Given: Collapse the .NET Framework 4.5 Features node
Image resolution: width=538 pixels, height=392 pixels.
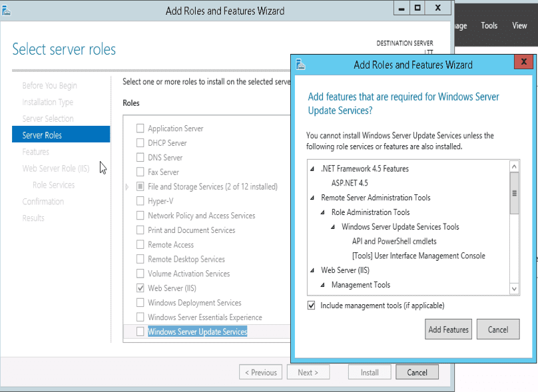Looking at the screenshot, I should point(313,169).
